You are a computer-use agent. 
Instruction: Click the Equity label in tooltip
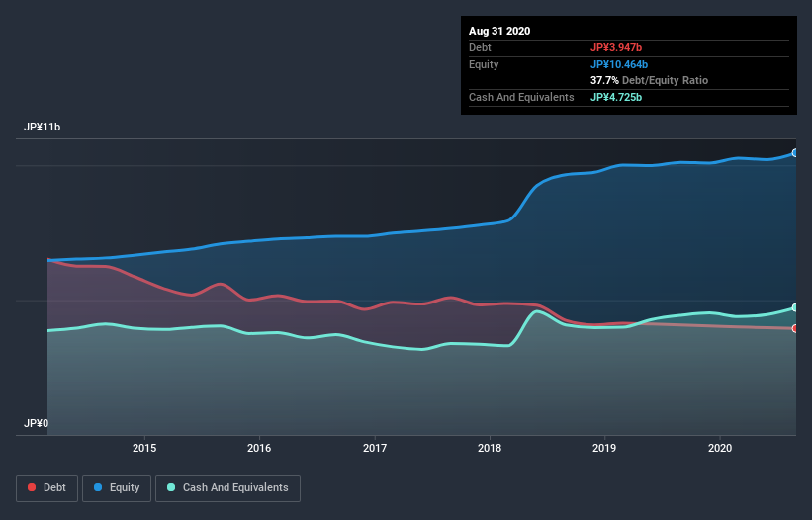pyautogui.click(x=484, y=64)
